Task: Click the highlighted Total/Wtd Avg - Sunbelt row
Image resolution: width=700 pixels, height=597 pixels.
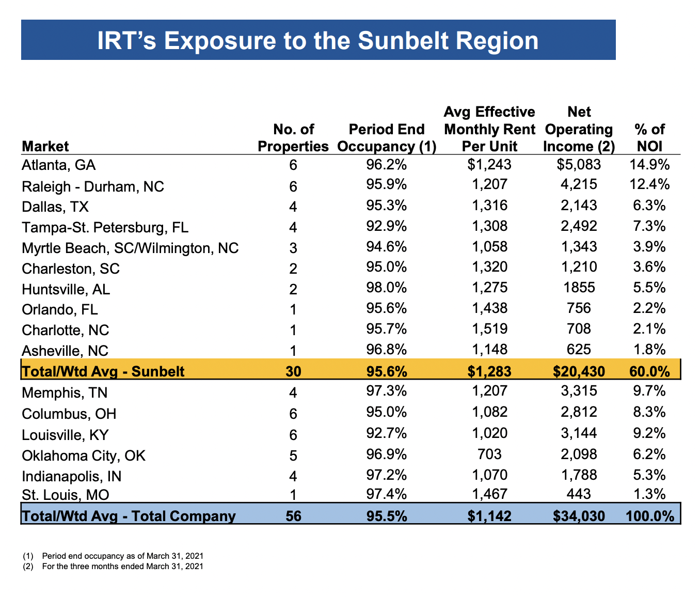Action: 206,371
